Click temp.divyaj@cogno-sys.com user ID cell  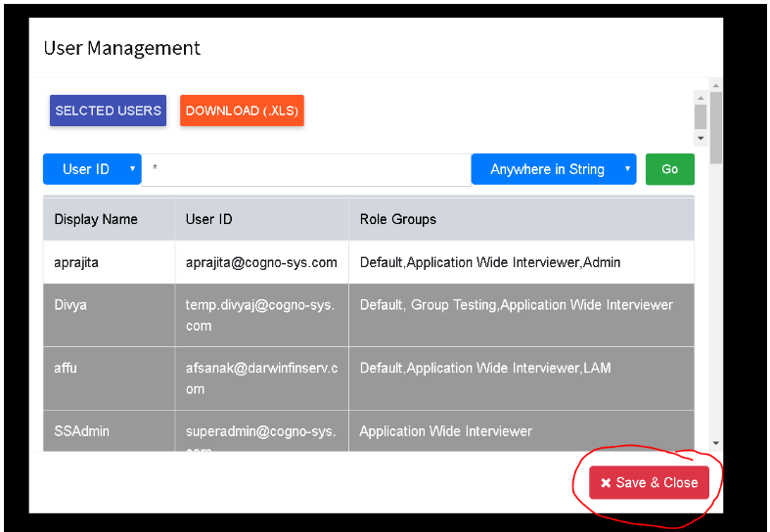(262, 315)
